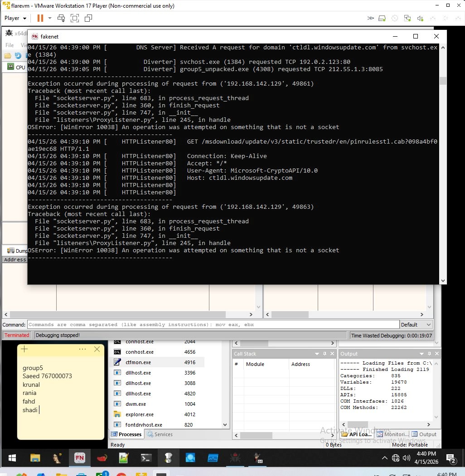Select the CPU tab in x64dbg

pos(16,67)
